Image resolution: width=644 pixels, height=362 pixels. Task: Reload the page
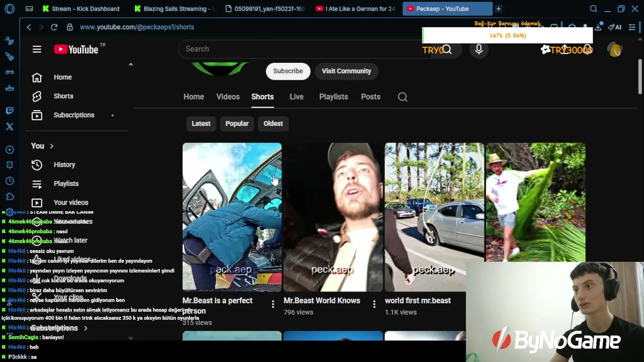tap(54, 27)
